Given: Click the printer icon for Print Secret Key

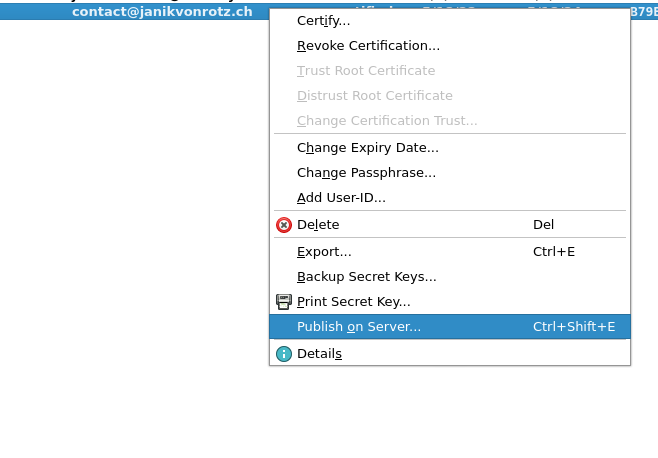Looking at the screenshot, I should (x=284, y=301).
